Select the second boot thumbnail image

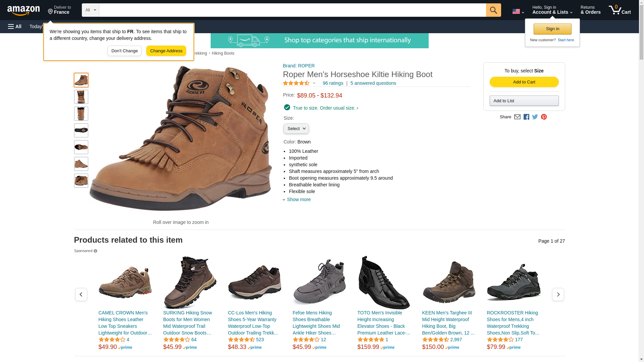[81, 97]
